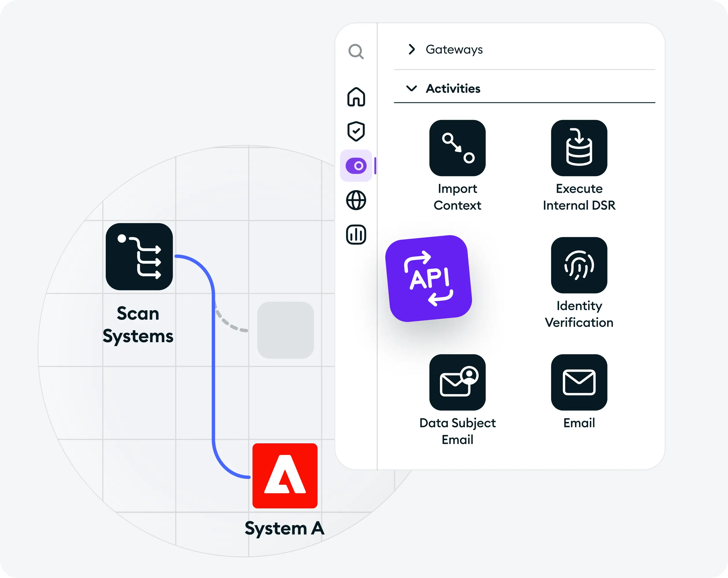The width and height of the screenshot is (728, 578).
Task: Click the empty gray placeholder node
Action: (285, 330)
